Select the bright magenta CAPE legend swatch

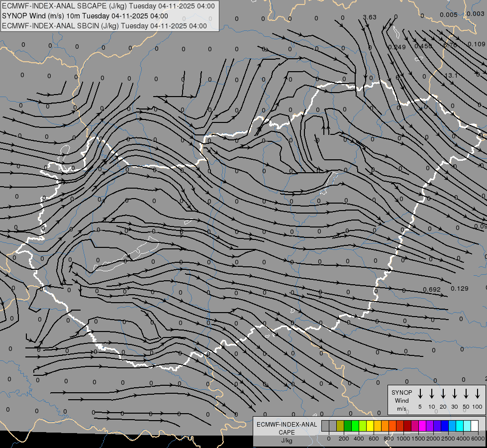422,426
